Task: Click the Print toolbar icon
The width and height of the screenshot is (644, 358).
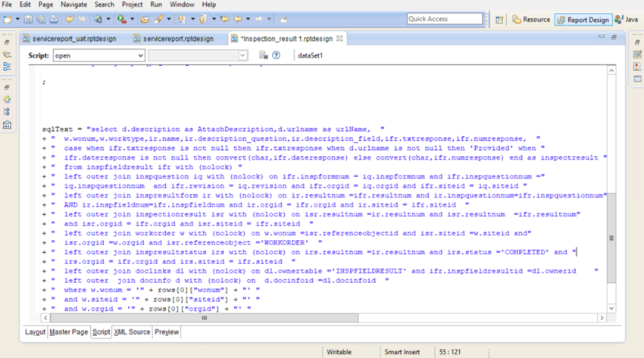Action: (54, 19)
